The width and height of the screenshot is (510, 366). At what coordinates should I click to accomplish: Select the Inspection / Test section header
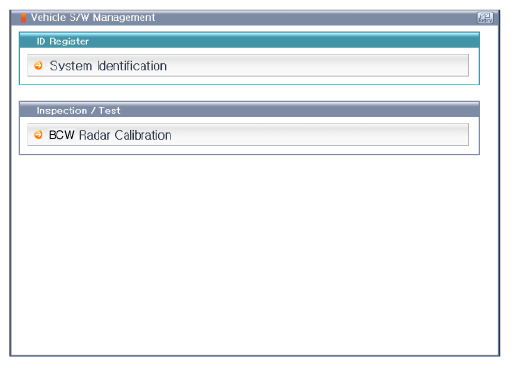pos(249,110)
